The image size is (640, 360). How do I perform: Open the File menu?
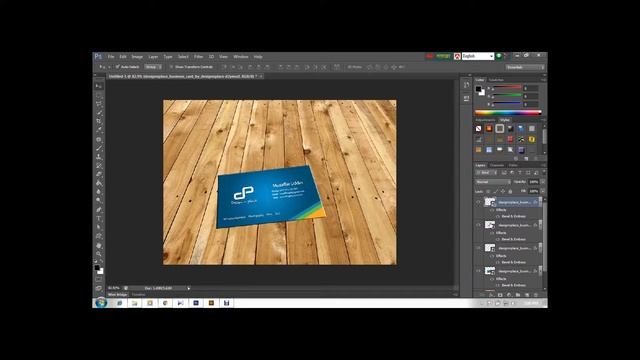tap(111, 57)
